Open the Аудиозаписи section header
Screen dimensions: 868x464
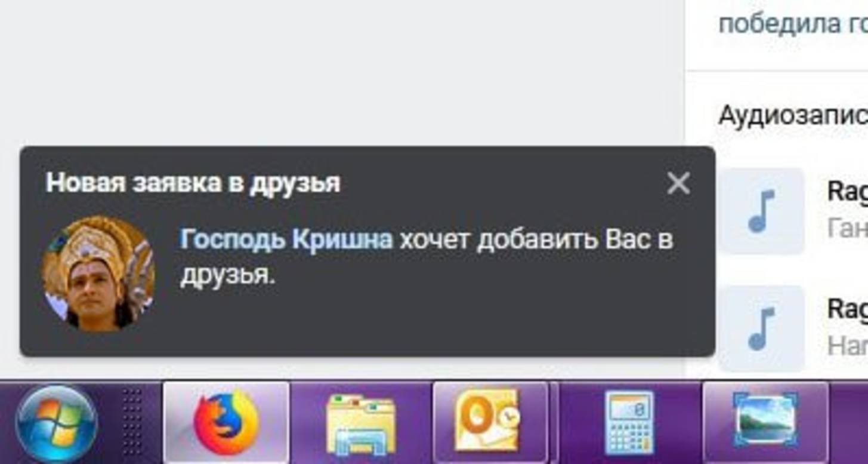[793, 115]
